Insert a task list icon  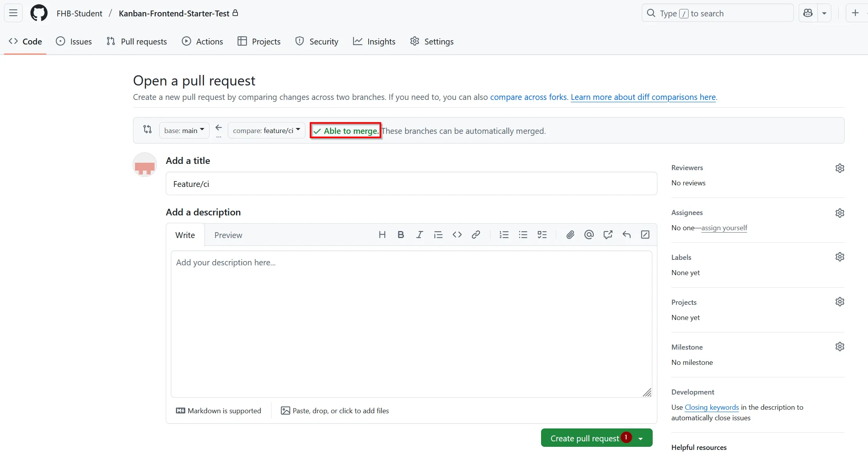point(542,235)
